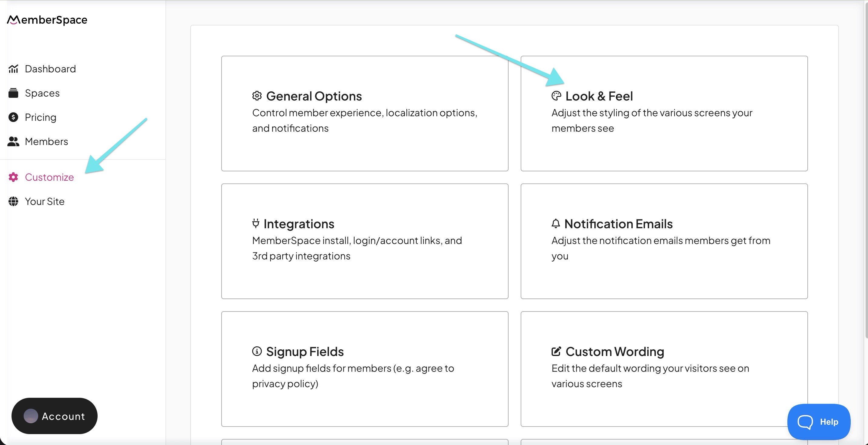The height and width of the screenshot is (445, 868).
Task: Click the Dashboard chart icon
Action: 13,69
